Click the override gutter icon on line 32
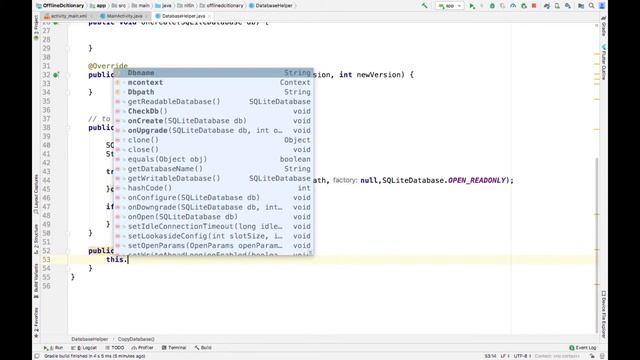 click(56, 75)
